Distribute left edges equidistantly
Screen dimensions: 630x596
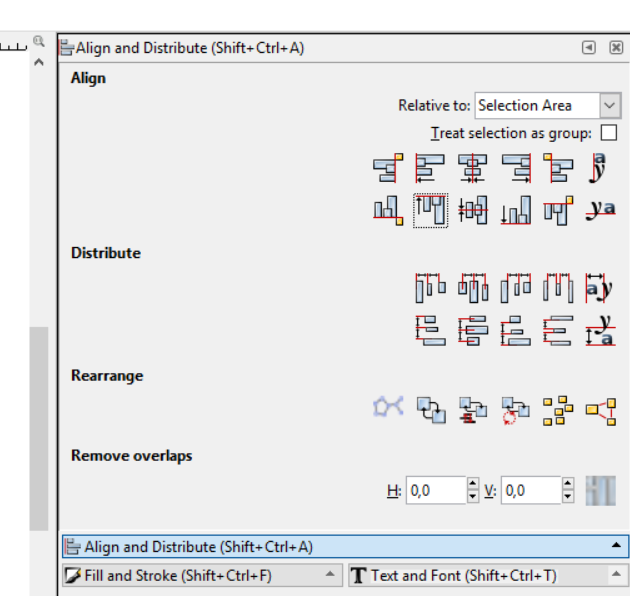point(430,288)
